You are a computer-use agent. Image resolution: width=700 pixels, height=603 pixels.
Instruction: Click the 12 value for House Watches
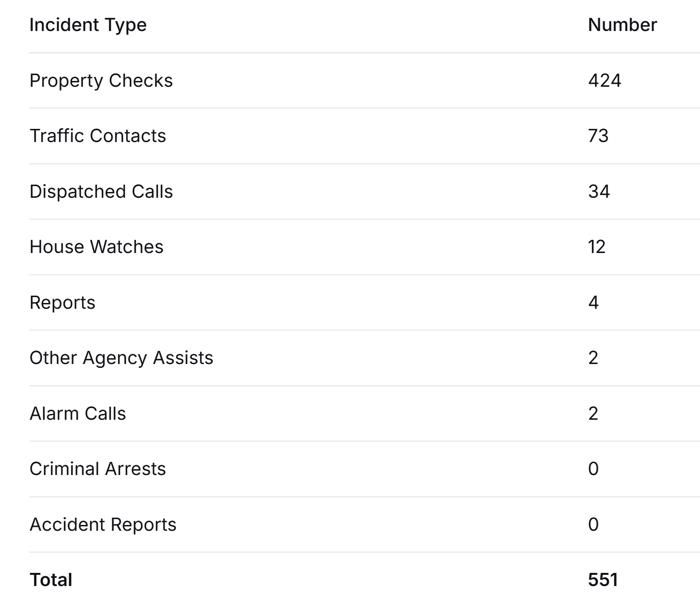[596, 247]
